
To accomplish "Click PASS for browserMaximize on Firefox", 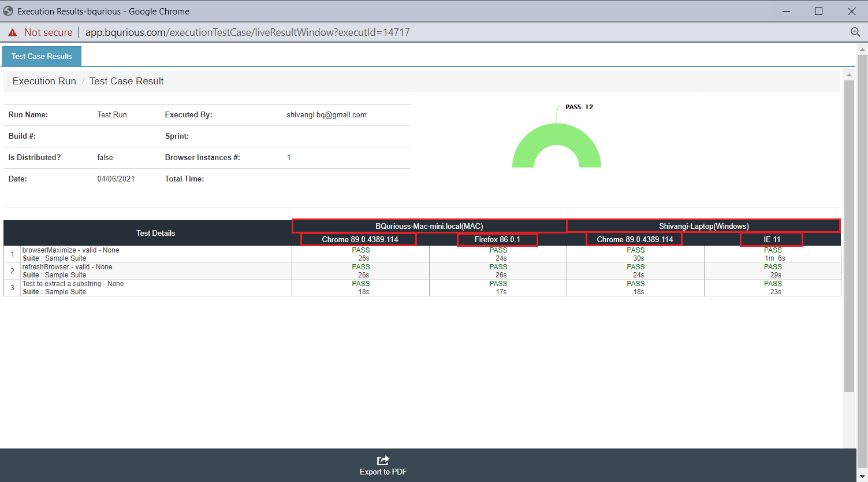I will (x=498, y=250).
